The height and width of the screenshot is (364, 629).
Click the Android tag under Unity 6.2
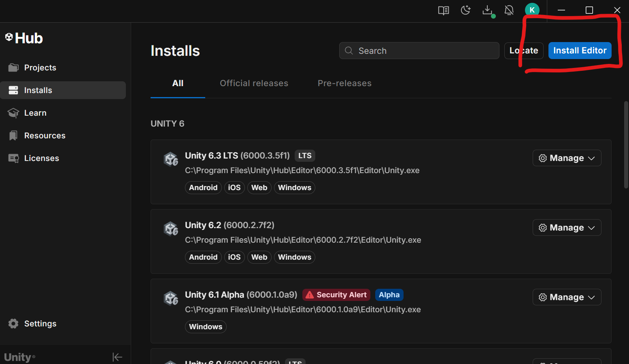coord(203,257)
